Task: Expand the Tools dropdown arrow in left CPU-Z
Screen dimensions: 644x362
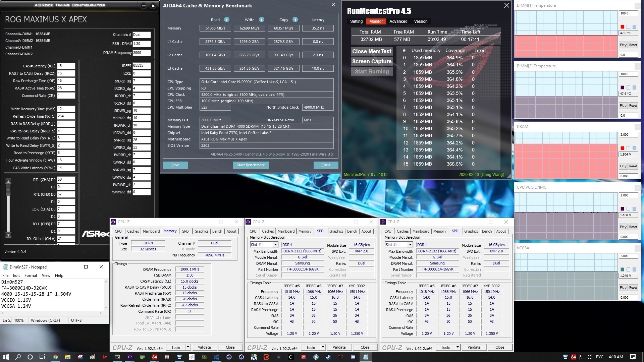Action: [188, 347]
